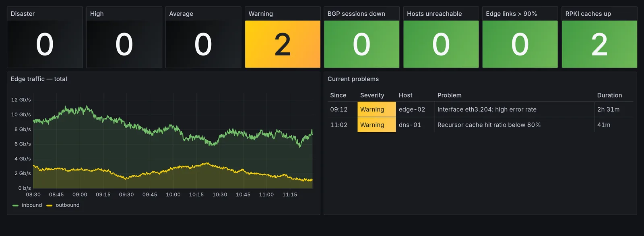Open the Hosts unreachable panel title
This screenshot has width=644, height=236.
point(434,14)
